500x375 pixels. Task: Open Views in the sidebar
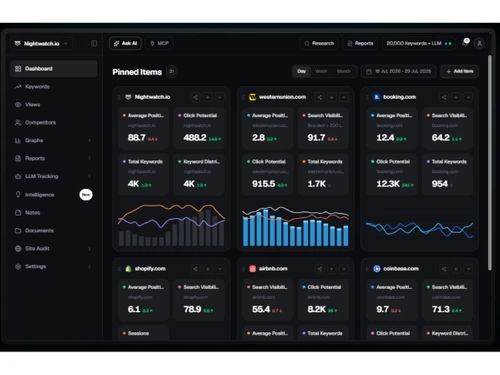(53, 105)
